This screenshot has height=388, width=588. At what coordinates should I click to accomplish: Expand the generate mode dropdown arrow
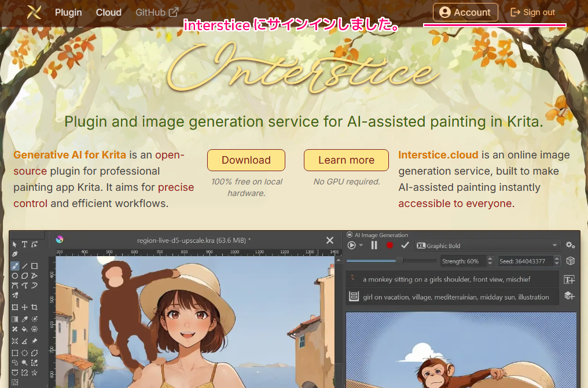coord(361,245)
